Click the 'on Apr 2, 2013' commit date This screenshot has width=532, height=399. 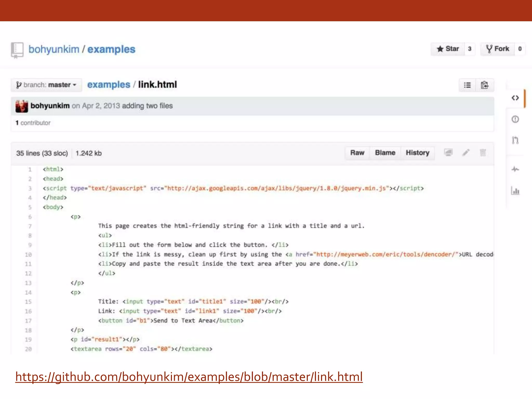tap(96, 106)
